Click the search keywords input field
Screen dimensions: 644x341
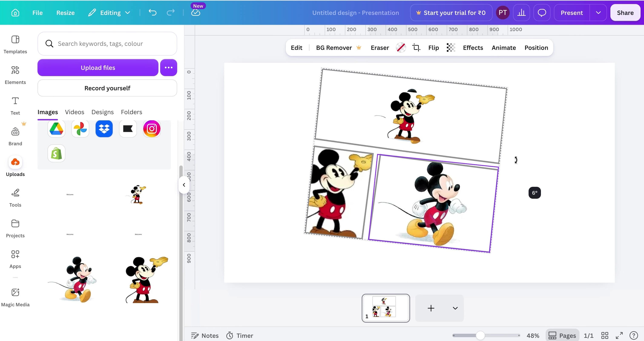click(107, 44)
